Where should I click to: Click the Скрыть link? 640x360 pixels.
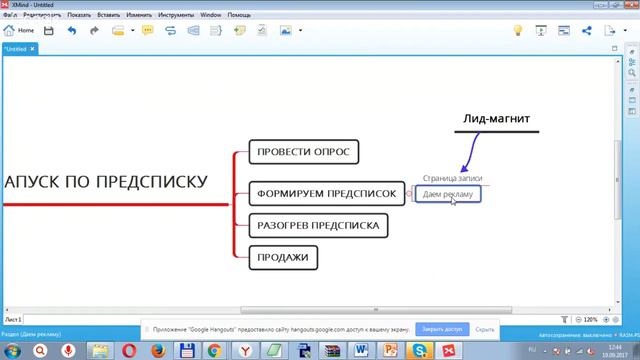coord(485,329)
